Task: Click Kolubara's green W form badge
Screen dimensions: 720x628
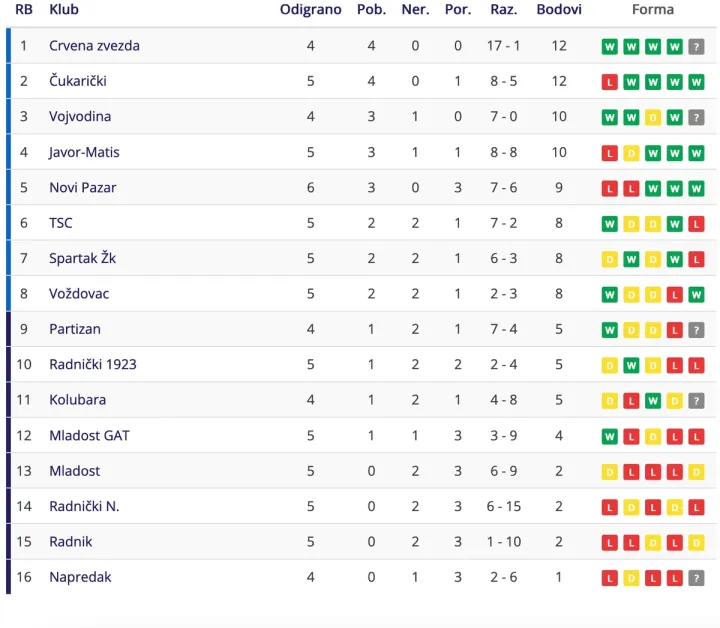Action: 652,401
